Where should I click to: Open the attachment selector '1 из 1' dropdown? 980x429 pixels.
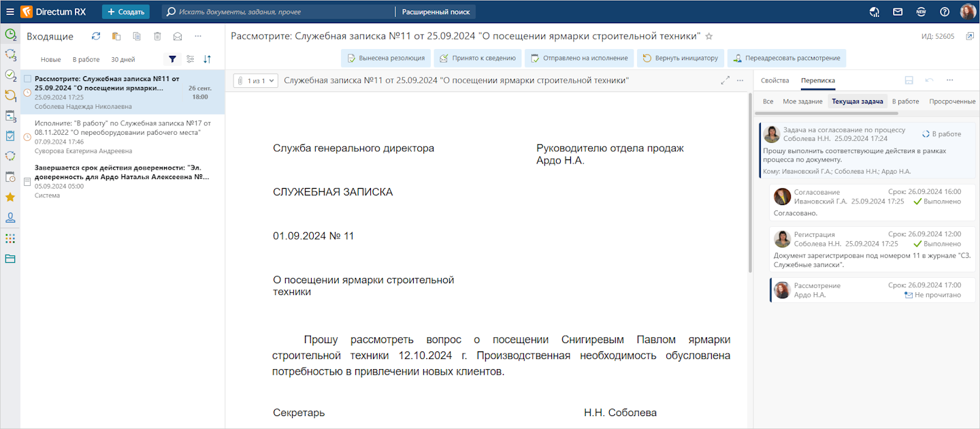[256, 81]
